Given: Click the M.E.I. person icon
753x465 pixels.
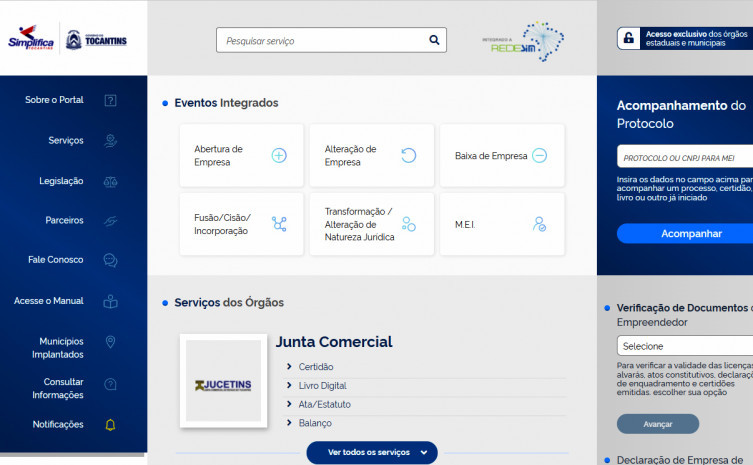Looking at the screenshot, I should (x=539, y=224).
